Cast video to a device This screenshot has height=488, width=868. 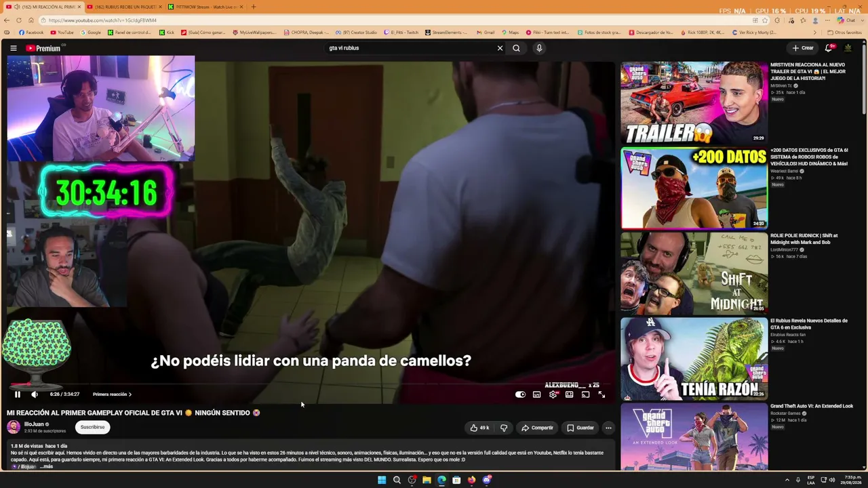(585, 394)
